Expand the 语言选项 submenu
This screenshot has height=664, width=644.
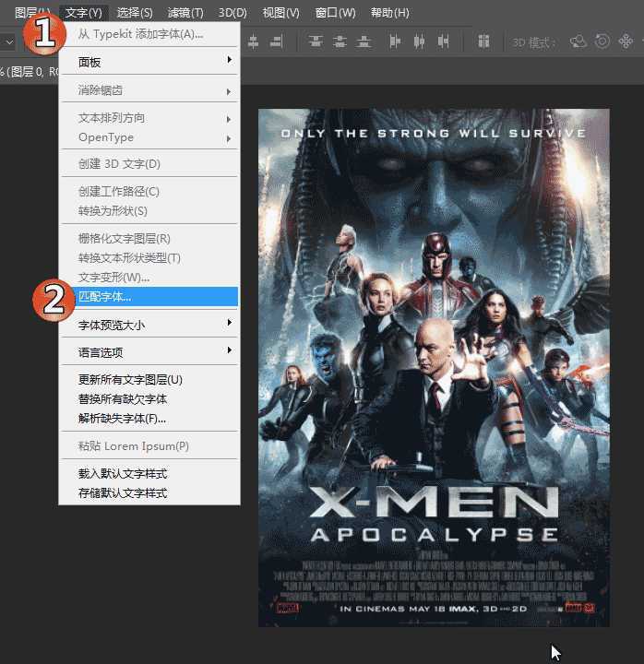[149, 352]
